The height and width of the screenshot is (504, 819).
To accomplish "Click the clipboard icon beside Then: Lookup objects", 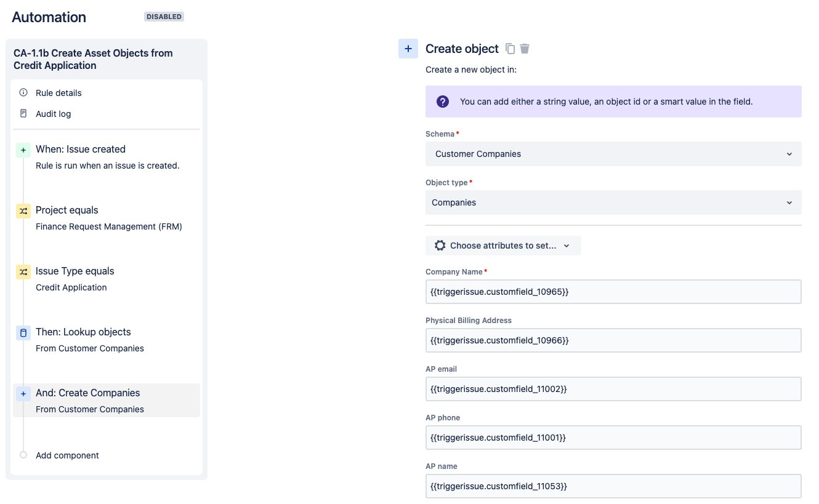I will (x=23, y=332).
